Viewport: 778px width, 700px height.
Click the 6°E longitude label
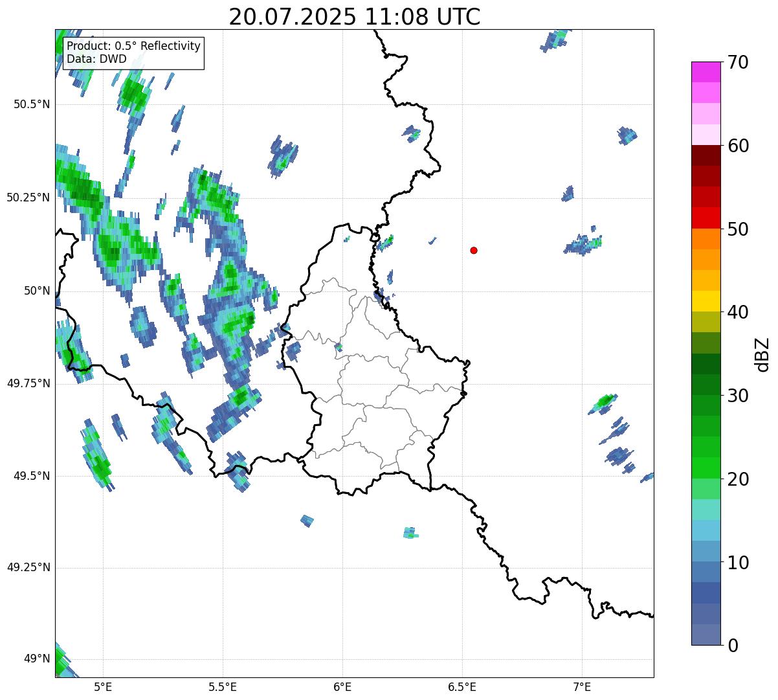pyautogui.click(x=342, y=686)
